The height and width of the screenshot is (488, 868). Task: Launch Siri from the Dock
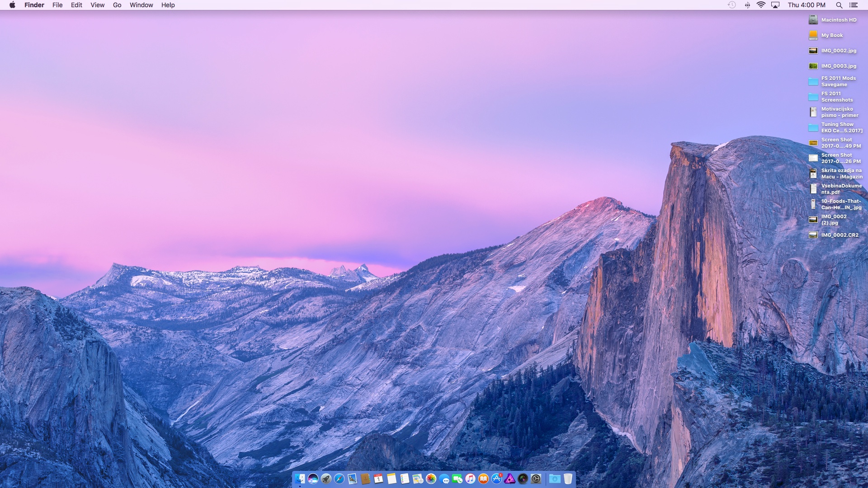pos(313,479)
